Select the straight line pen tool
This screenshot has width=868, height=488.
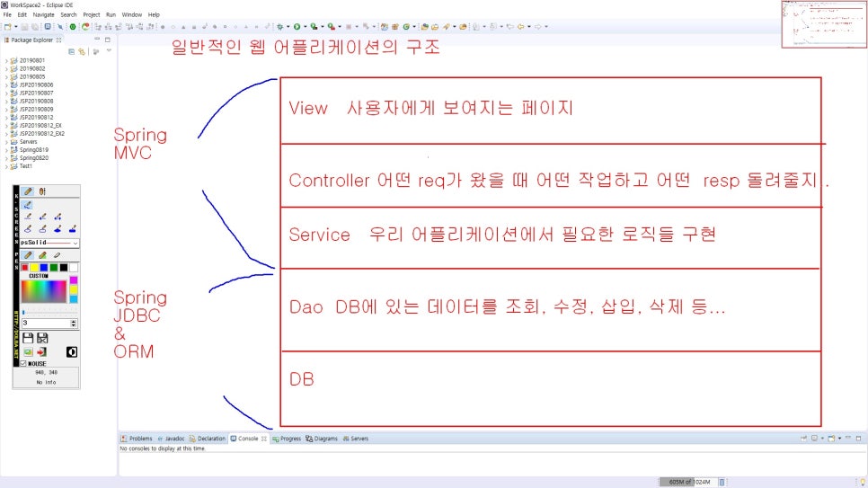tap(28, 217)
